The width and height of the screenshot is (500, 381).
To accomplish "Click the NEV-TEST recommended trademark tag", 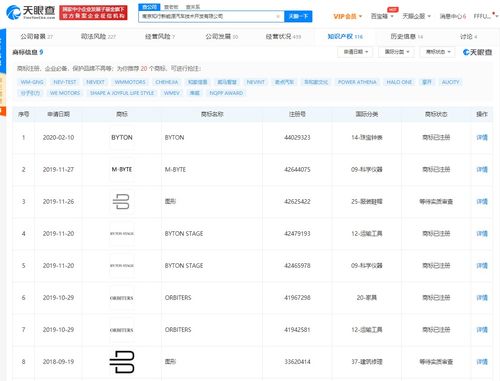I will coord(65,82).
